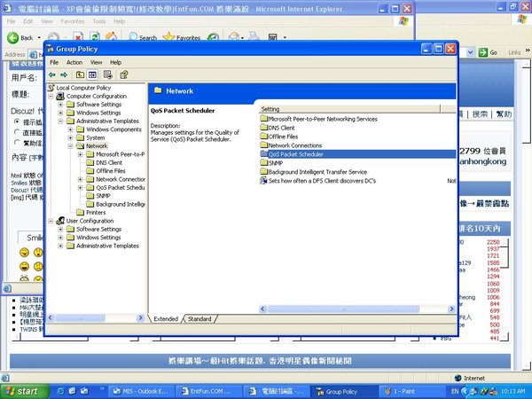Select Local Computer Policy root node
Viewport: 532px width, 399px height.
83,88
